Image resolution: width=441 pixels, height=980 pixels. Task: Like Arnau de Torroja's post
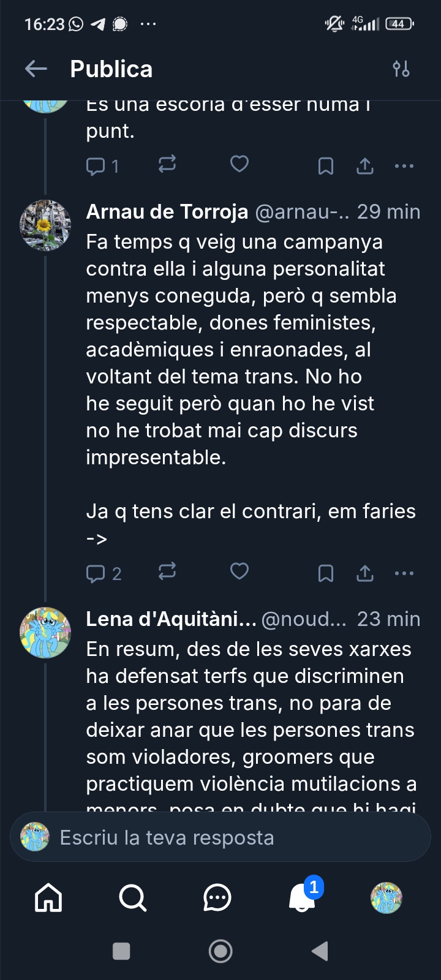tap(239, 571)
